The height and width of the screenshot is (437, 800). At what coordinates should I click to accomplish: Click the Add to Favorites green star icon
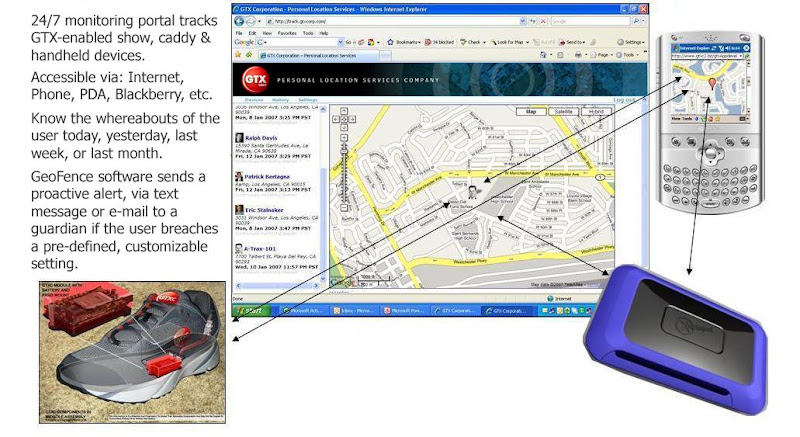click(x=249, y=55)
